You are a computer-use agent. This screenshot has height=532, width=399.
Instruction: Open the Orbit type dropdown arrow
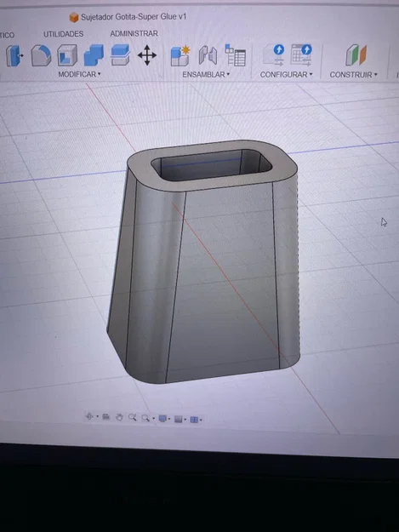(97, 416)
